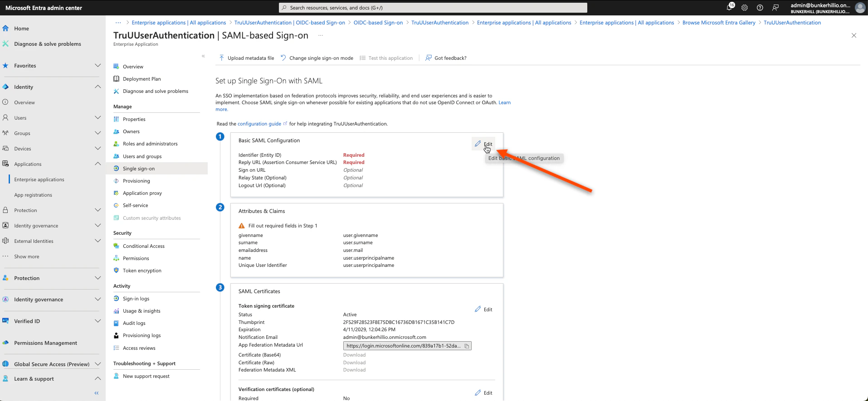Open Permissions under Security

click(x=136, y=258)
